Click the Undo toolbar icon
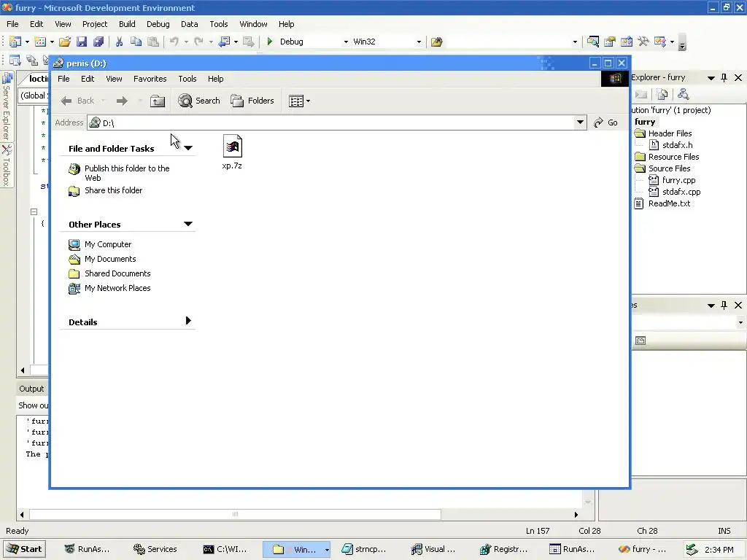 pyautogui.click(x=174, y=42)
